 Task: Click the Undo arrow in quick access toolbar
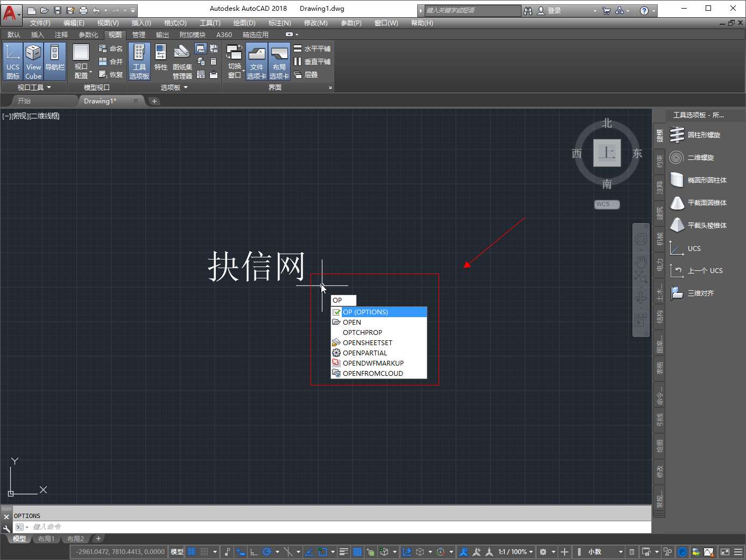[x=96, y=10]
